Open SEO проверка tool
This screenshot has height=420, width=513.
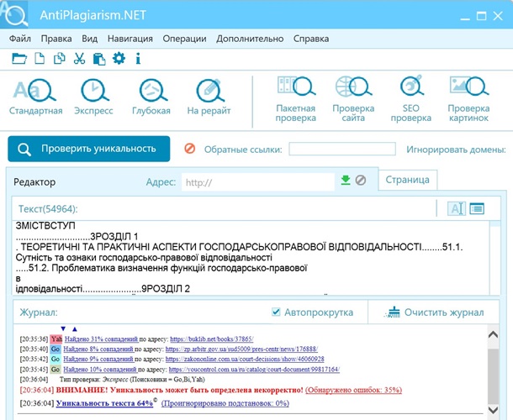click(x=411, y=99)
